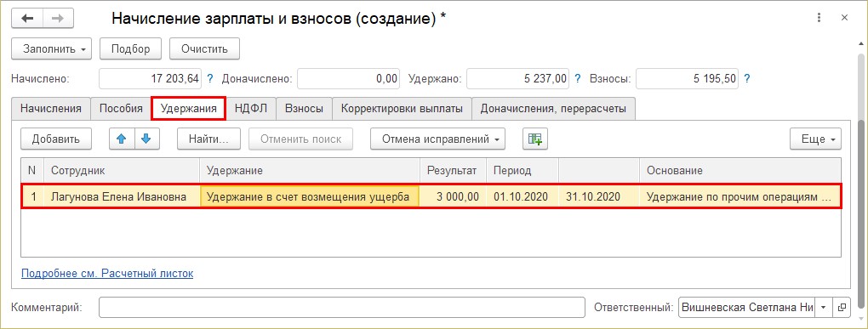Close the document with the X icon
Screen dimensions: 868x329
point(844,18)
